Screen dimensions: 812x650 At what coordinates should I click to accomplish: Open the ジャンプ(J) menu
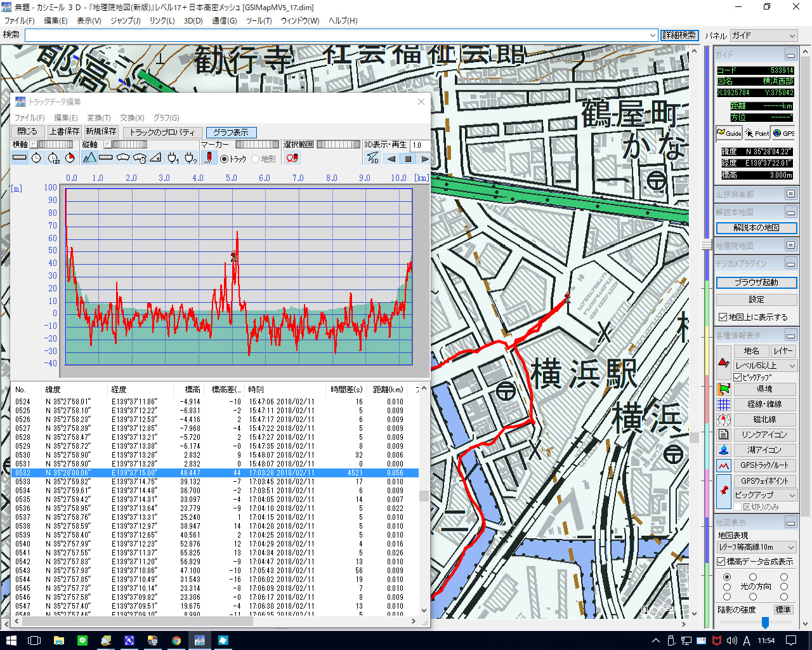pyautogui.click(x=125, y=20)
